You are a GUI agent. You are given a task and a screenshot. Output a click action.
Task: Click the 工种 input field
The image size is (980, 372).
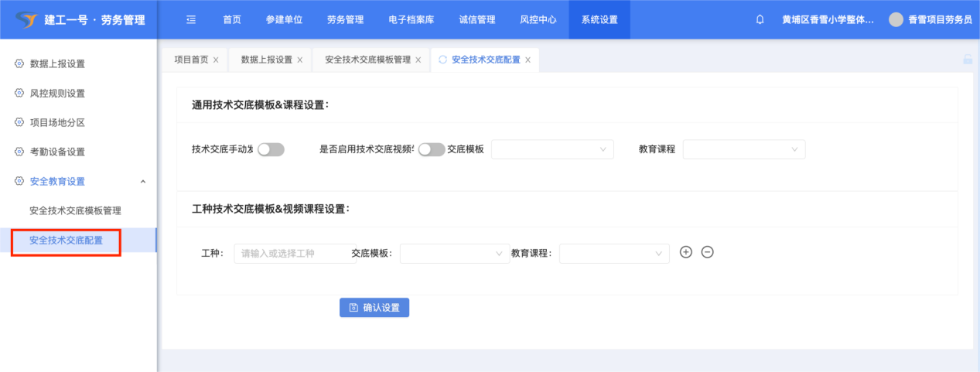(x=294, y=253)
